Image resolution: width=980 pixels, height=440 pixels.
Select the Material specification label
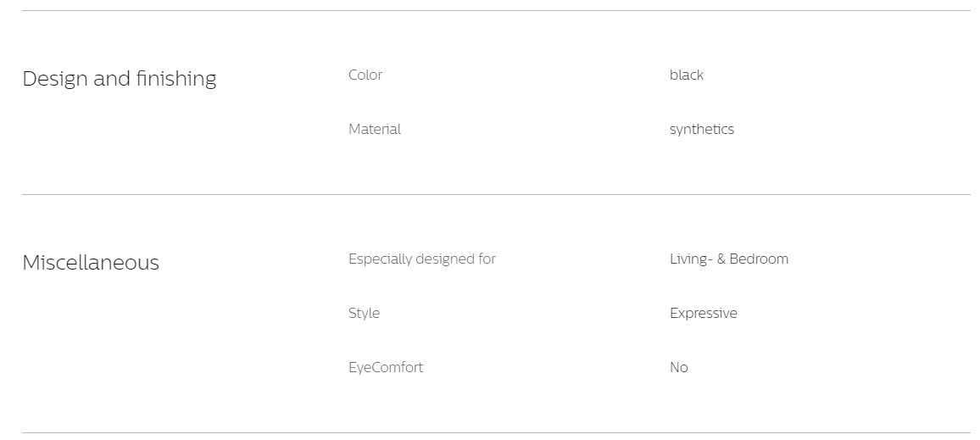click(x=375, y=130)
